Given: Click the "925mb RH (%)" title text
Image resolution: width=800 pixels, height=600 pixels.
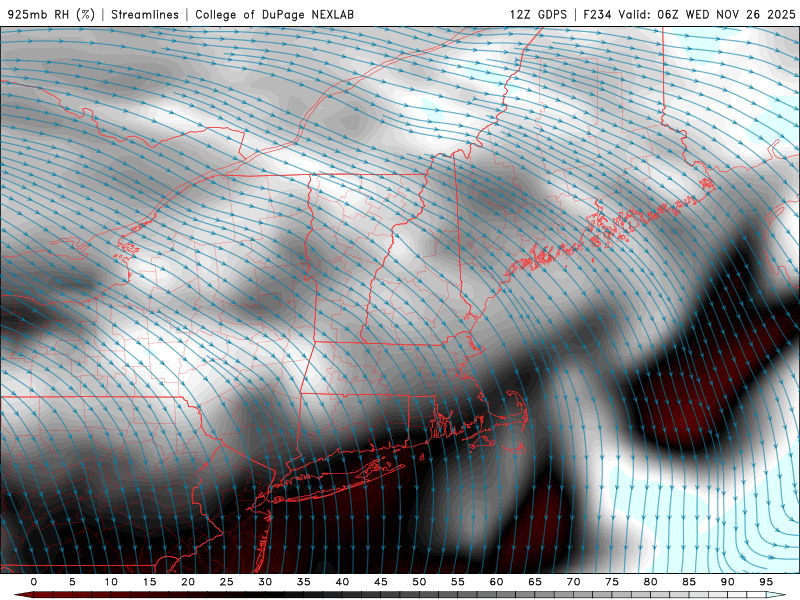Looking at the screenshot, I should (52, 14).
